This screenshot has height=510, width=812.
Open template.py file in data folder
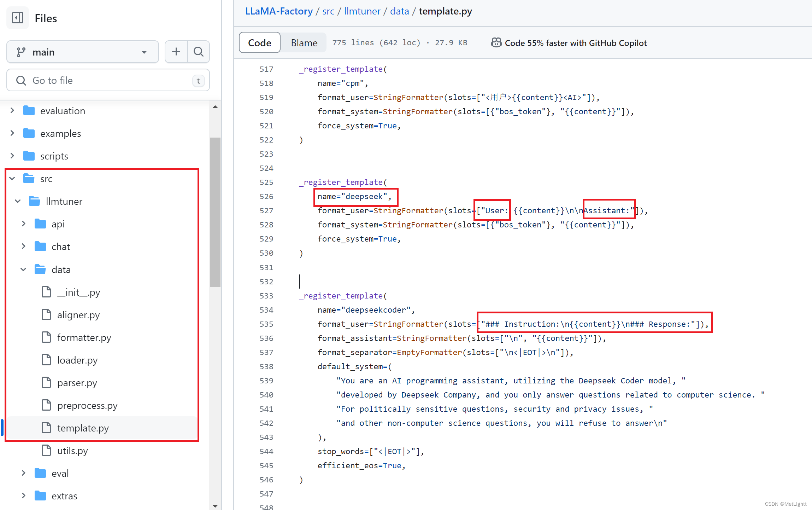pyautogui.click(x=82, y=428)
